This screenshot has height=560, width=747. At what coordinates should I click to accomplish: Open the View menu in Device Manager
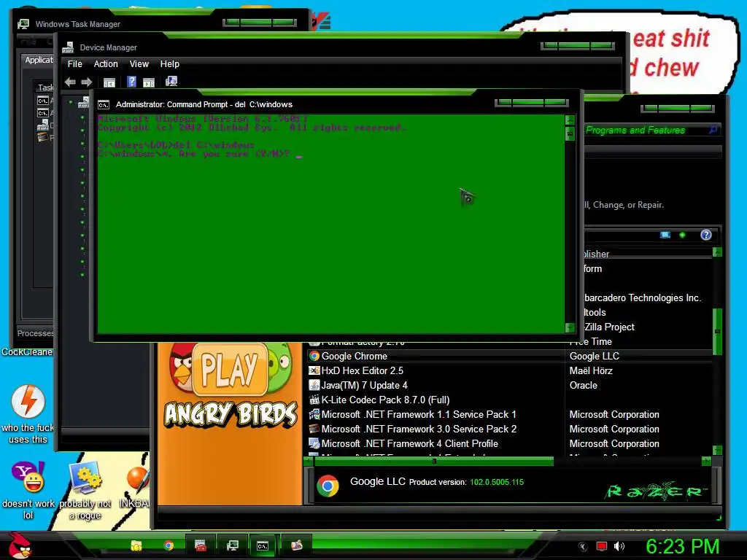tap(139, 64)
